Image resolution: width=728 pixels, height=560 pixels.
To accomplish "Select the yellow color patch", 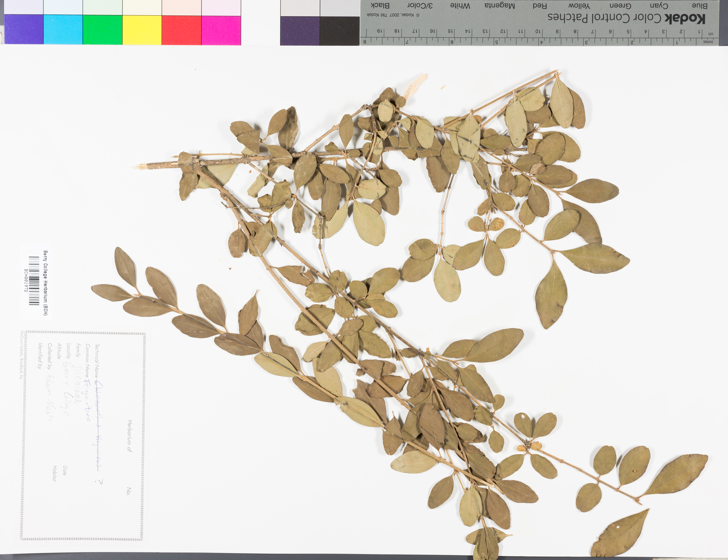I will click(142, 29).
